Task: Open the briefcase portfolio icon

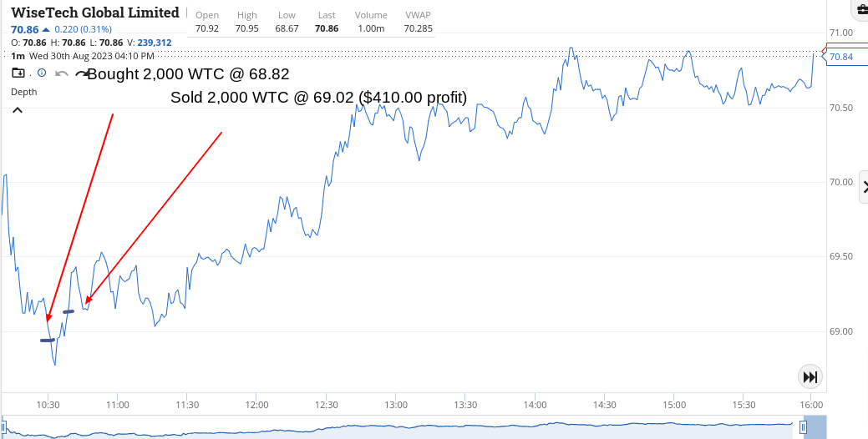Action: [x=860, y=10]
